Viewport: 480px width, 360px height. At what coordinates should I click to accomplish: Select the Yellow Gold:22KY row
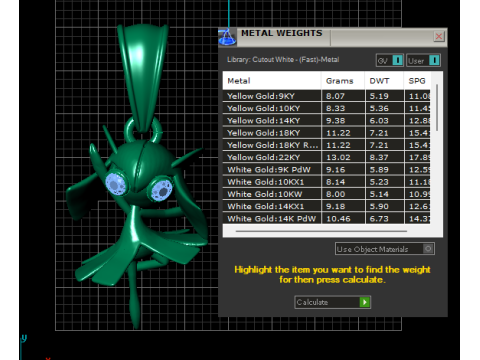click(x=326, y=157)
